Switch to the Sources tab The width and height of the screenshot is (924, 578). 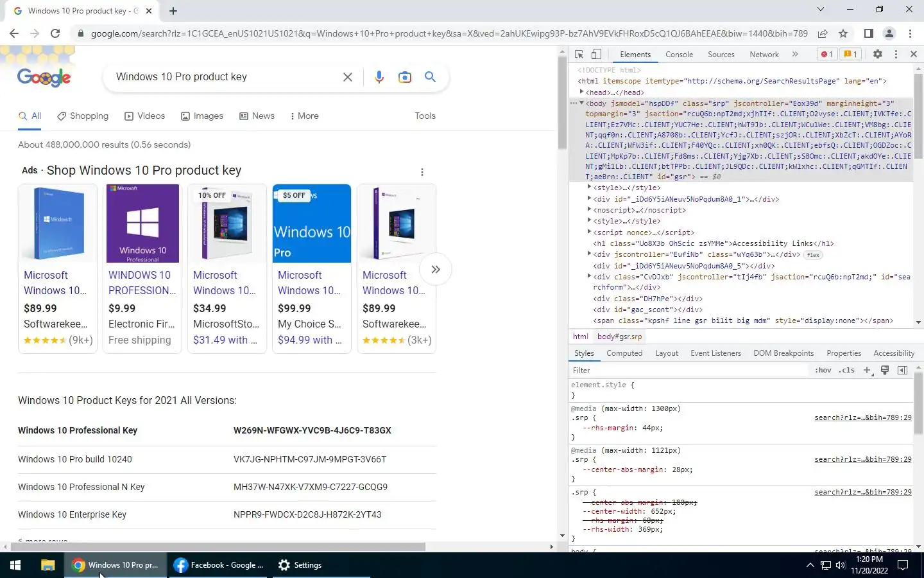[x=721, y=55]
